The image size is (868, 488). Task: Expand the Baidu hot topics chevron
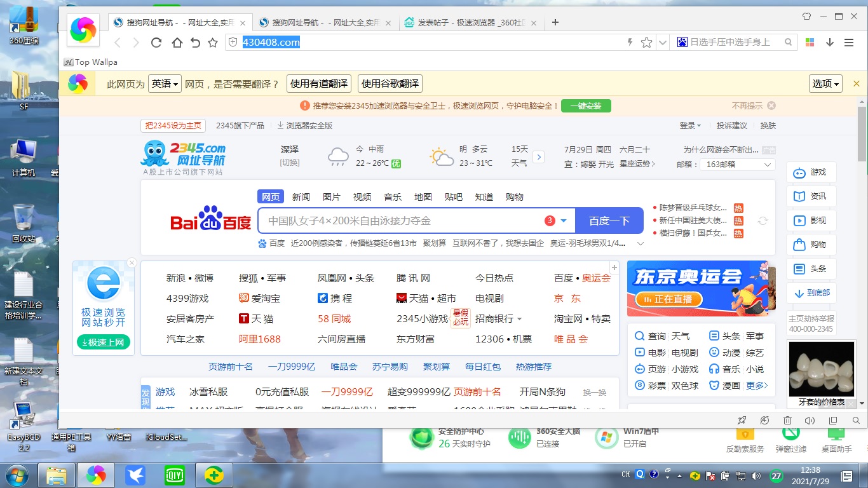[x=640, y=243]
